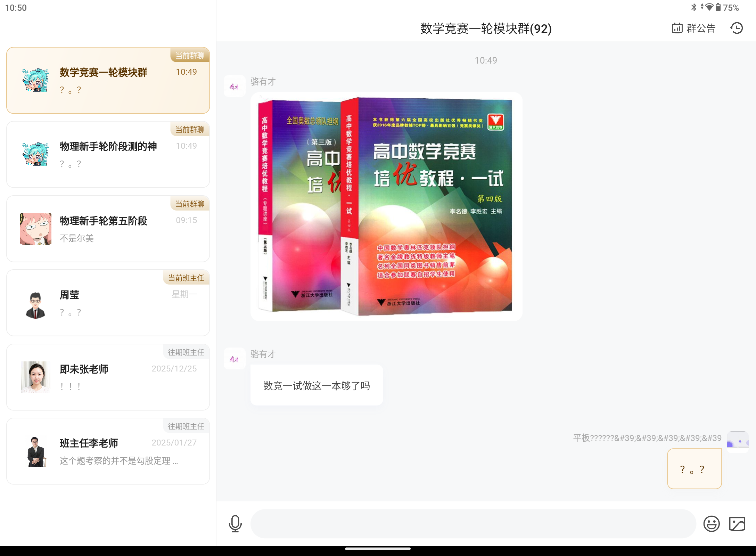Viewport: 756px width, 556px height.
Task: Tap 往期班主任 tag on 即未张老师 card
Action: click(186, 352)
